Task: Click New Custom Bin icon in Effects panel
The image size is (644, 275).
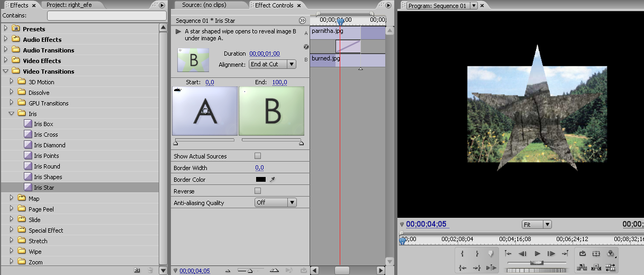Action: tap(137, 270)
